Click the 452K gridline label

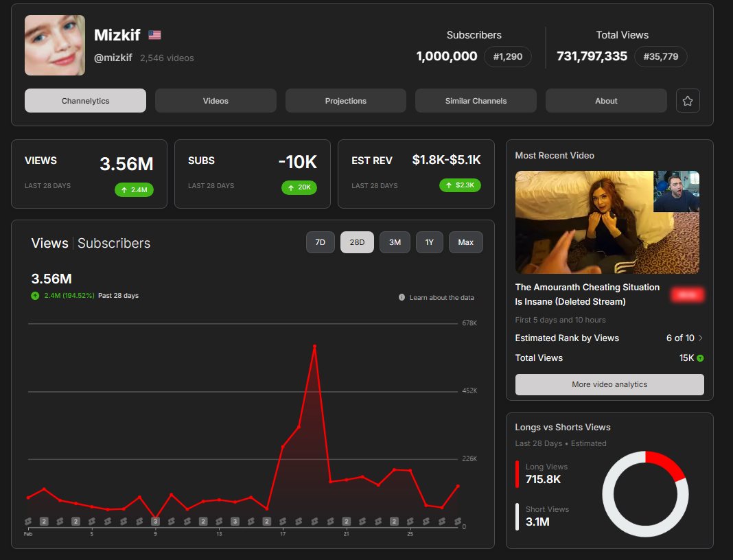[x=469, y=390]
